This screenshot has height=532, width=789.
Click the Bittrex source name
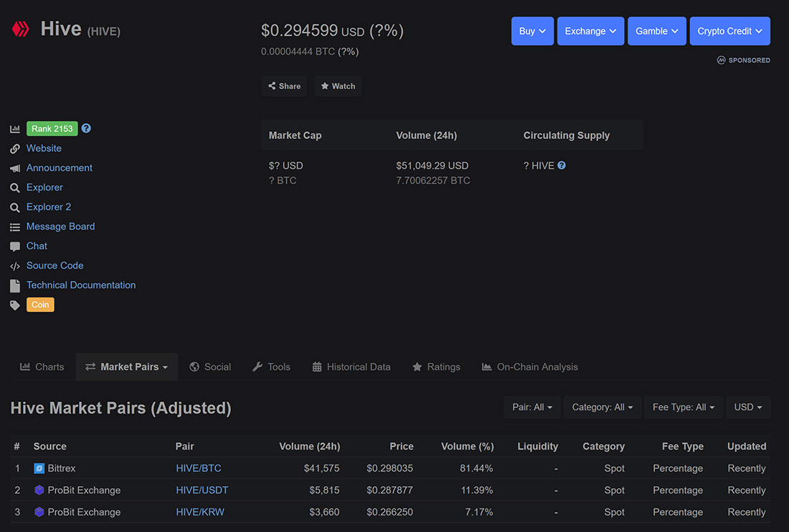pos(62,468)
